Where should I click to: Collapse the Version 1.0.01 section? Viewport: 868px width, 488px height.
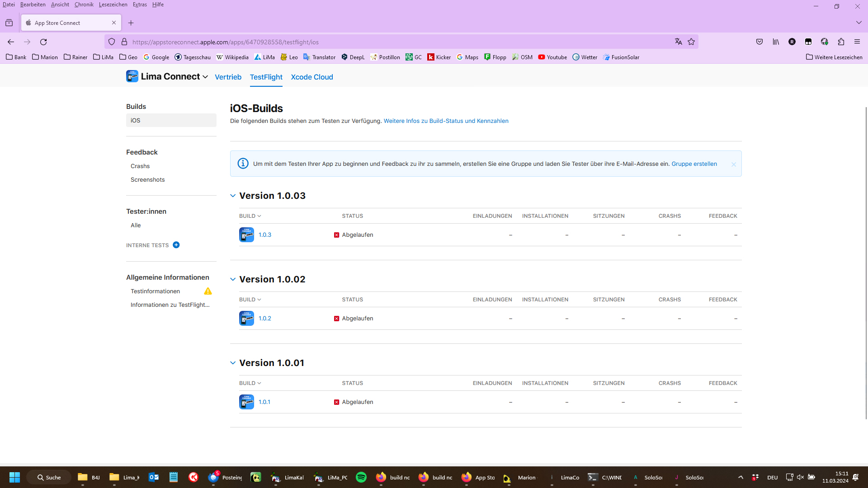pos(233,363)
